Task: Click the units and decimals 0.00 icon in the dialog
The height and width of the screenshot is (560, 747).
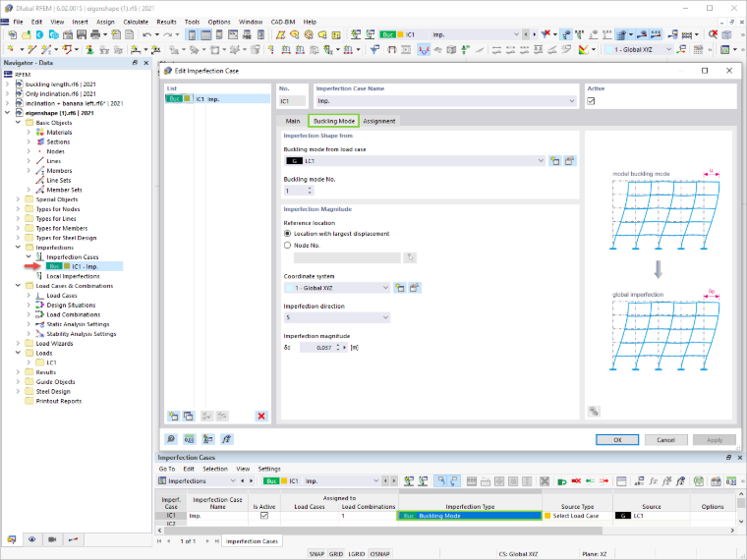Action: (190, 439)
